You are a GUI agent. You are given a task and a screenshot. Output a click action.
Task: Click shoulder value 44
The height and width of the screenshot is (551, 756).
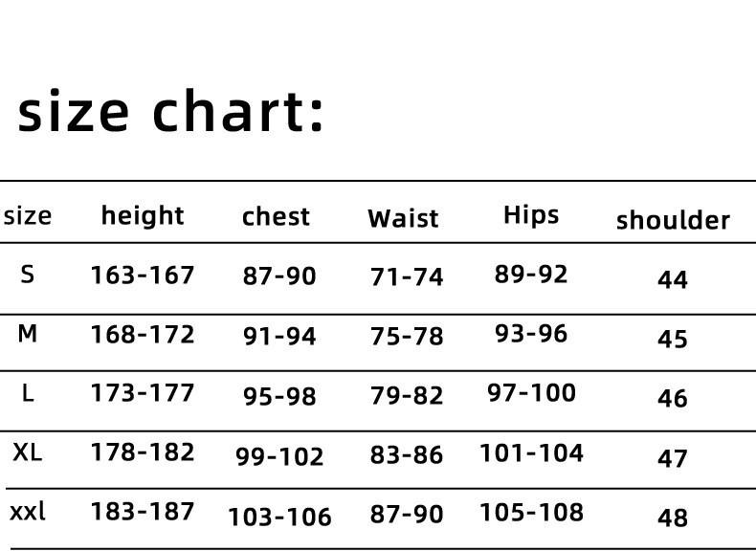pos(673,279)
